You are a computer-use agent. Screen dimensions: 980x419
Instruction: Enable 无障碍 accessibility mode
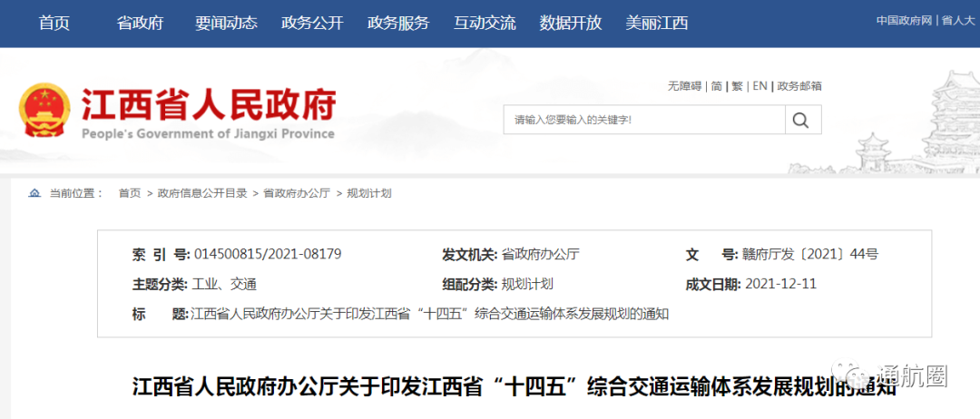click(x=684, y=86)
